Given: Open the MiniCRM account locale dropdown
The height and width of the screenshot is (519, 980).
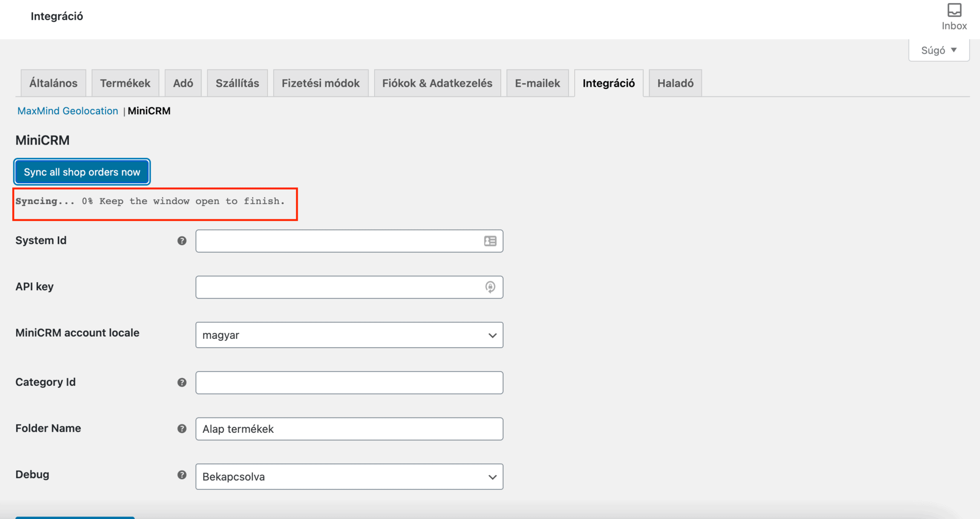Looking at the screenshot, I should pyautogui.click(x=349, y=335).
